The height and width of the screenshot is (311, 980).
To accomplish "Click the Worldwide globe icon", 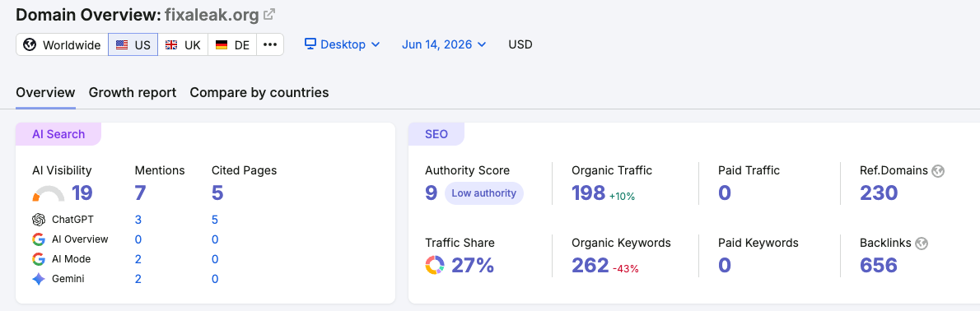I will [x=30, y=45].
